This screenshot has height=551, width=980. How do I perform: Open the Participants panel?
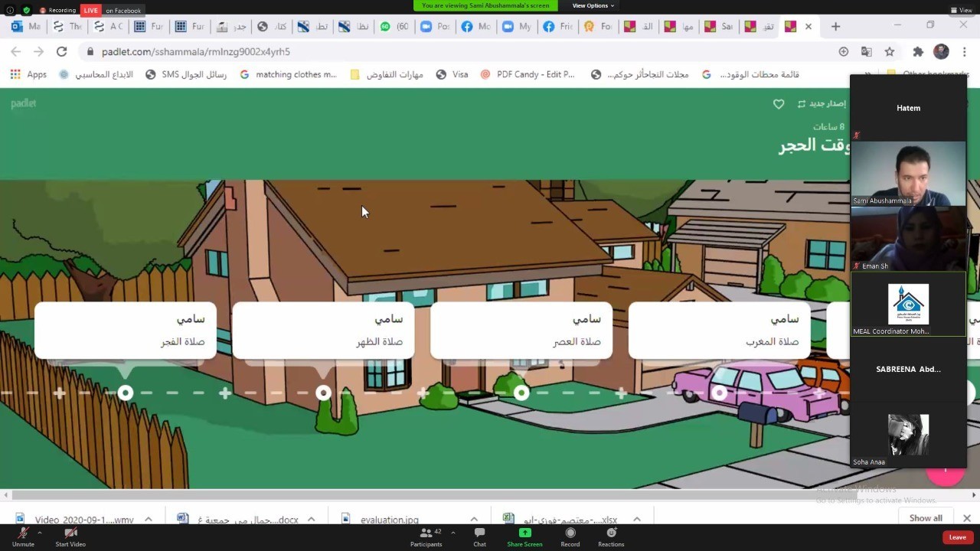(426, 534)
